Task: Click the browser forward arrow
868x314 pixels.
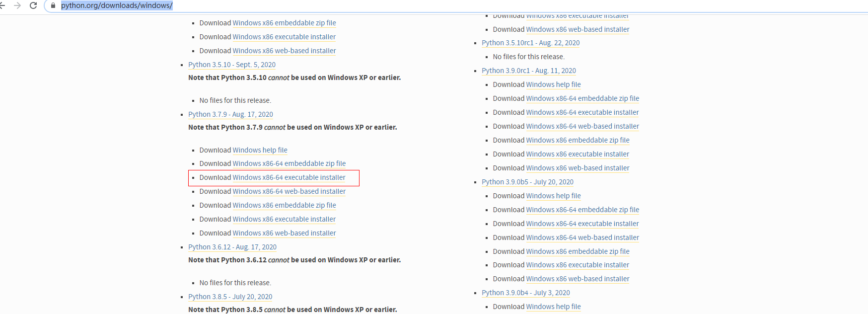Action: point(17,5)
